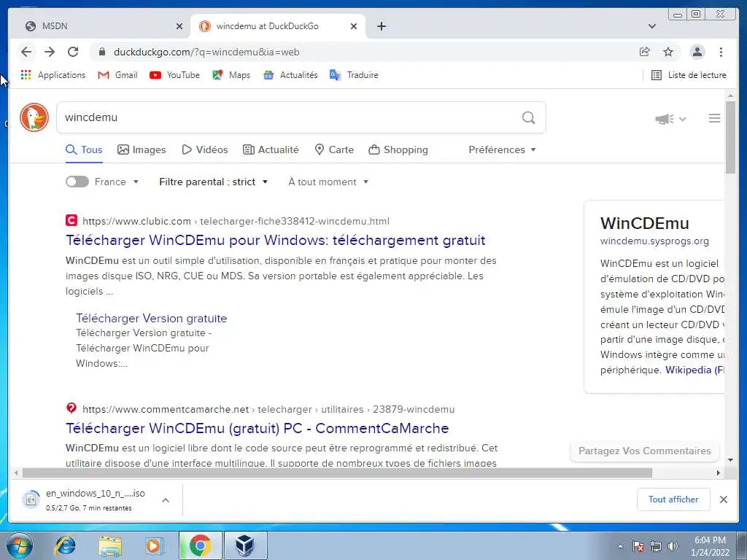Open Chrome's three-dot menu
Viewport: 747px width, 560px height.
pos(721,52)
